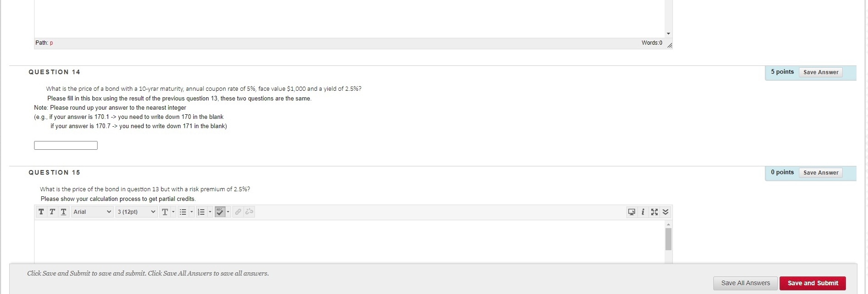
Task: Toggle bold text formatting
Action: coord(41,212)
